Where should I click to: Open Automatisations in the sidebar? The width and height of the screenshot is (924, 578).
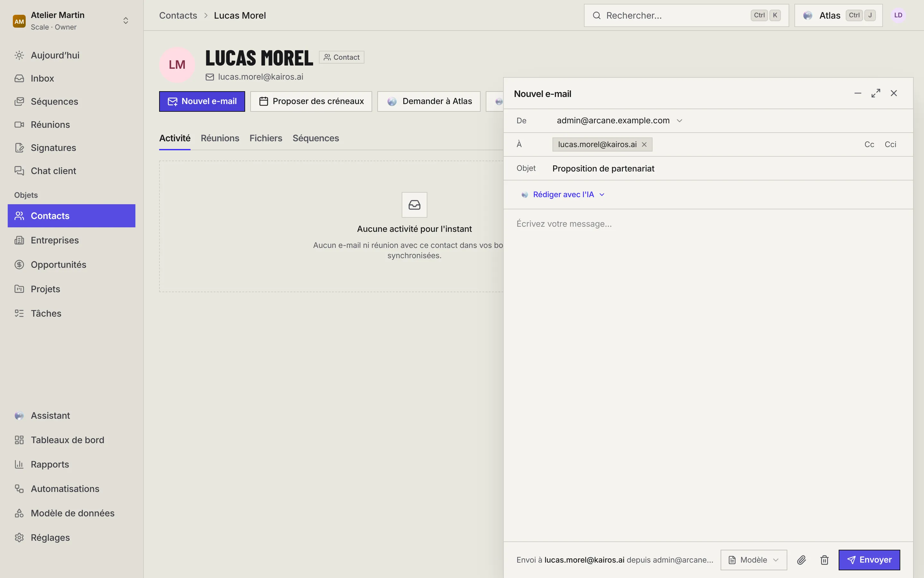click(x=72, y=488)
